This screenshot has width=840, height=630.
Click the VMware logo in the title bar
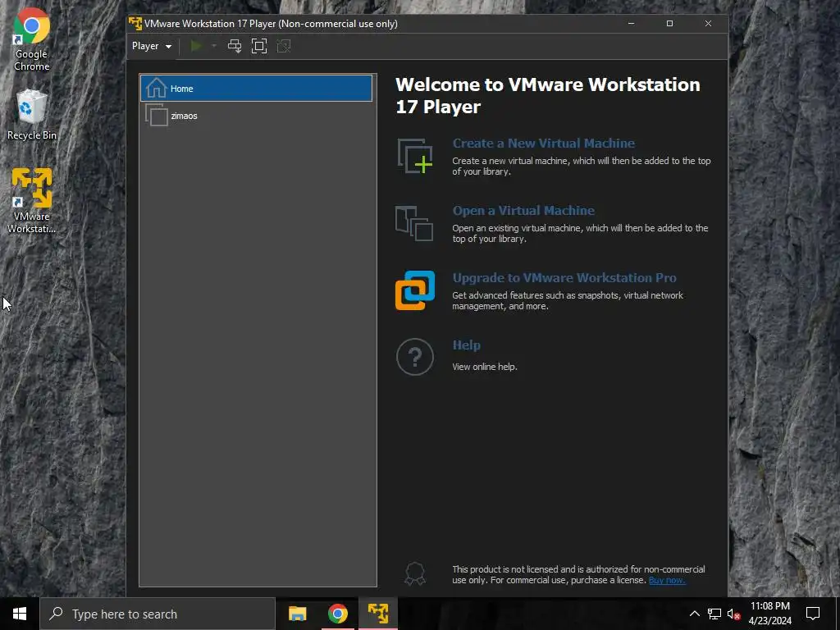tap(135, 24)
